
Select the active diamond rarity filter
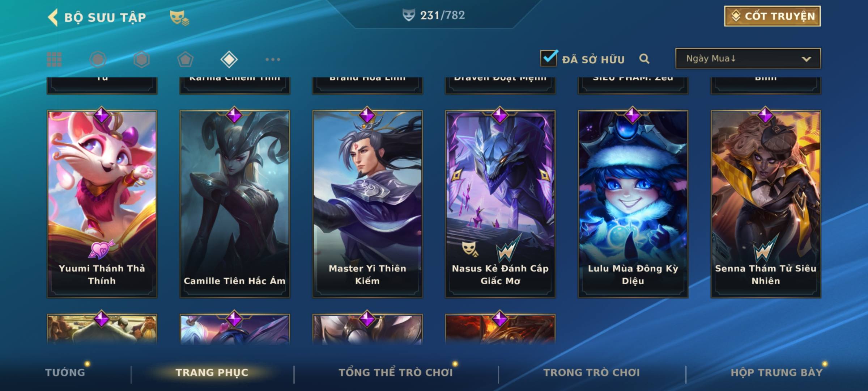coord(229,59)
